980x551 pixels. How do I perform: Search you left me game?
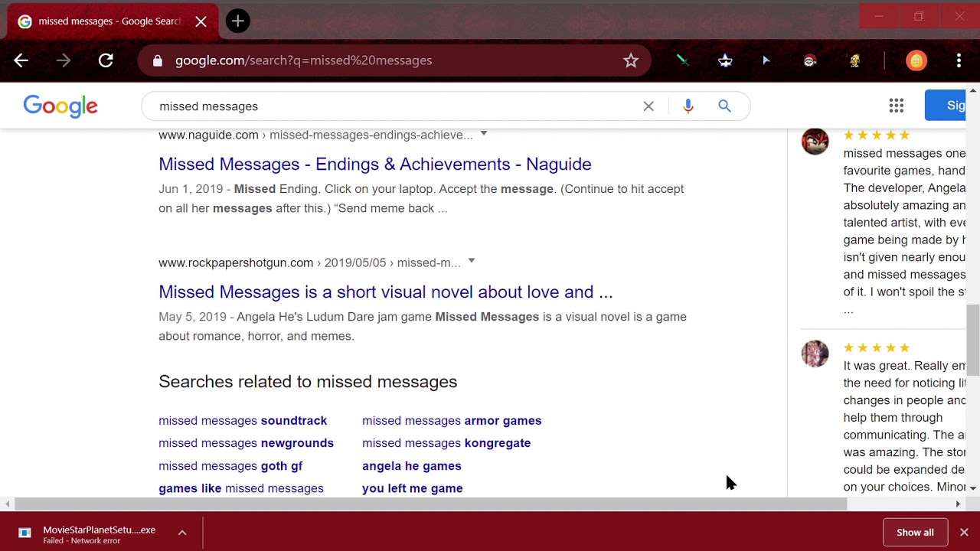[x=413, y=488]
